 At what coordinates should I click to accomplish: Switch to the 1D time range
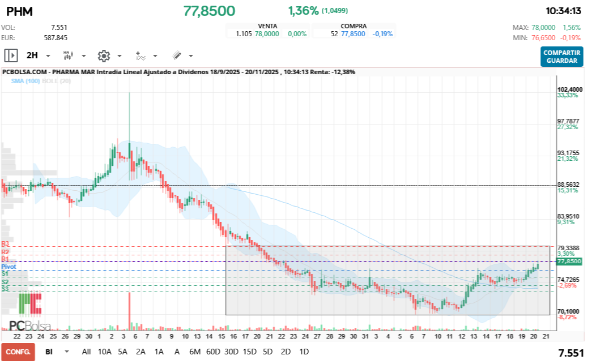tap(304, 352)
